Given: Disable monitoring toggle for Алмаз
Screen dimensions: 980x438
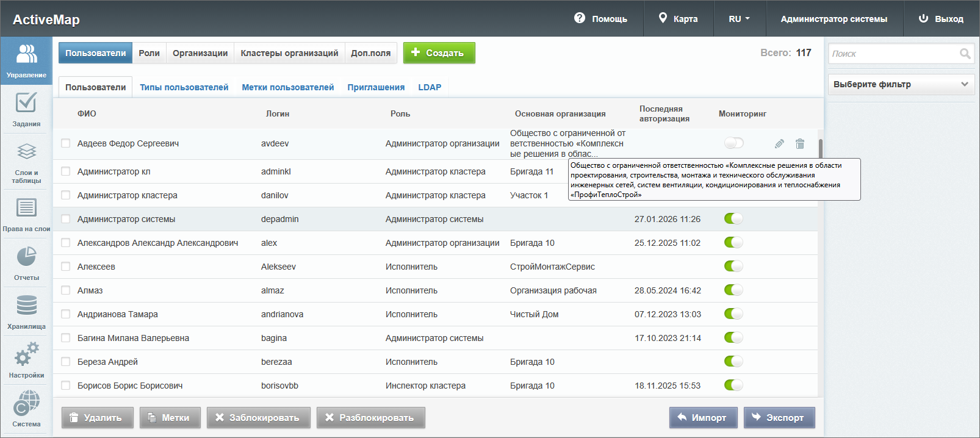Looking at the screenshot, I should point(733,290).
